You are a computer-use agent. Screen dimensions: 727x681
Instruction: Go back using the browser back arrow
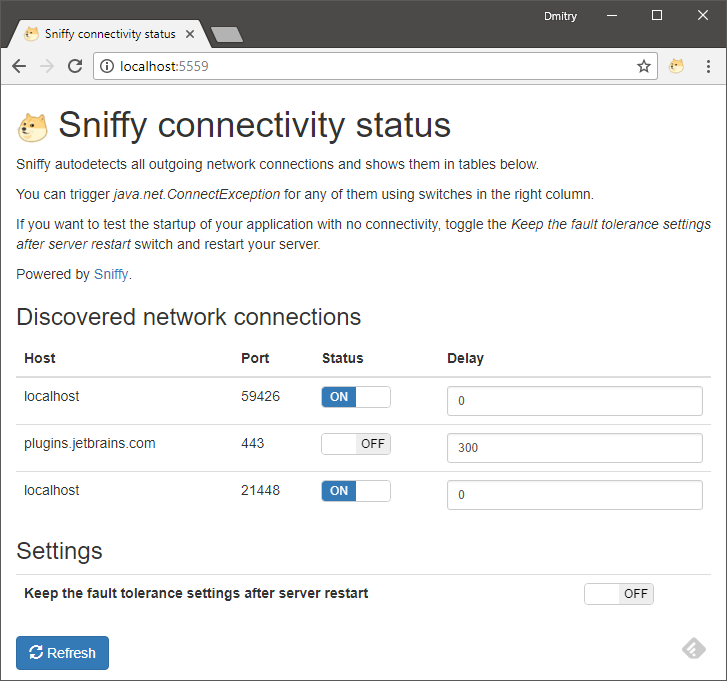click(19, 66)
